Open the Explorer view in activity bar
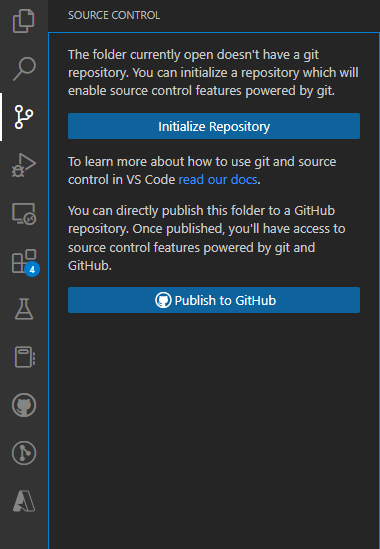Viewport: 380px width, 549px height. click(x=24, y=21)
